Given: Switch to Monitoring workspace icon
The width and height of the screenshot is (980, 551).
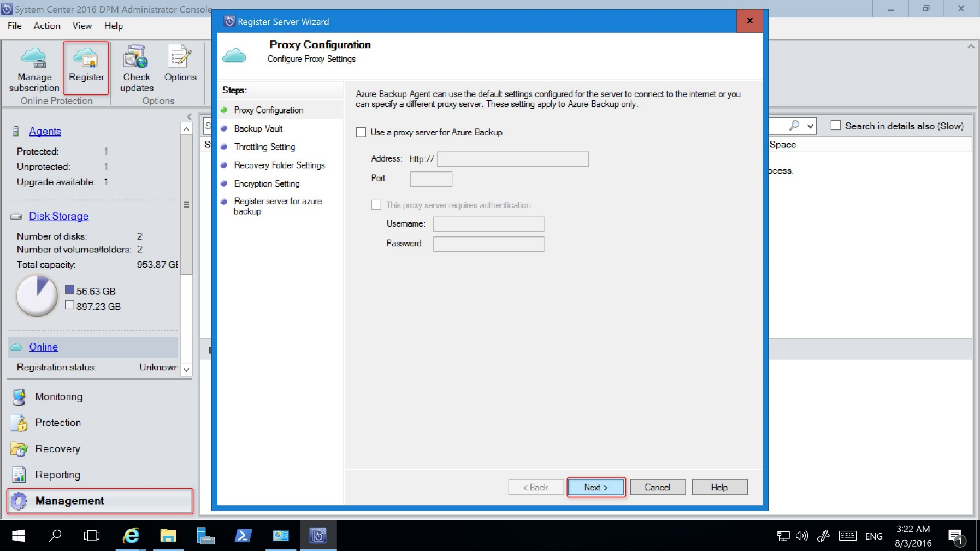Looking at the screenshot, I should 19,396.
